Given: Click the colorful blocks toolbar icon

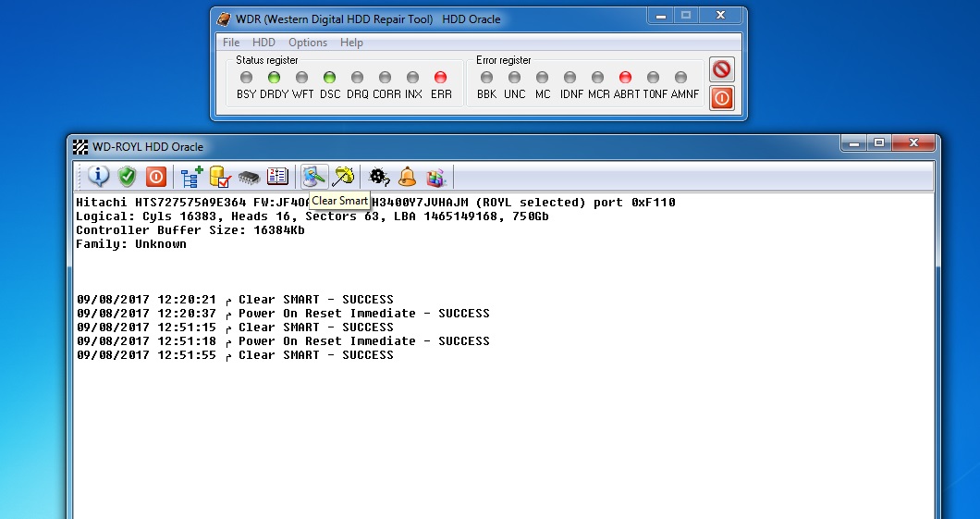Looking at the screenshot, I should pyautogui.click(x=435, y=178).
